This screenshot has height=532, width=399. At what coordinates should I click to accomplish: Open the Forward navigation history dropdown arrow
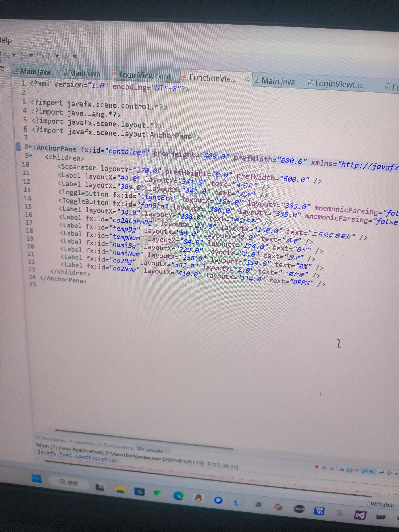coord(75,57)
